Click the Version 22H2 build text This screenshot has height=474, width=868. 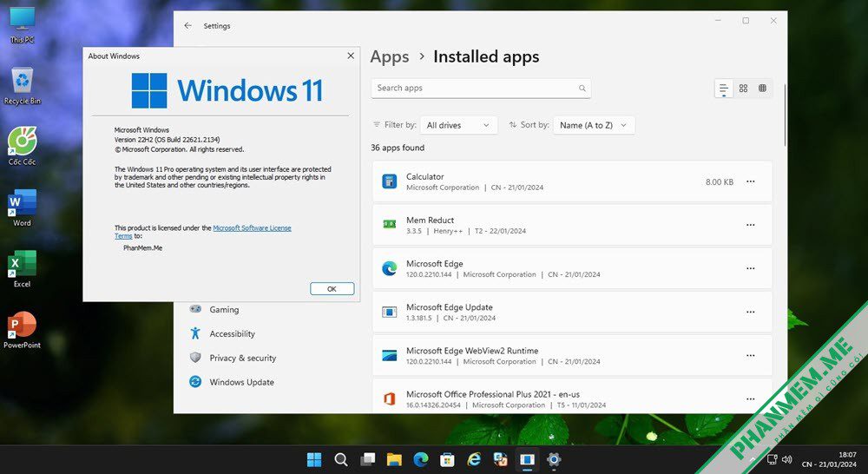click(168, 140)
